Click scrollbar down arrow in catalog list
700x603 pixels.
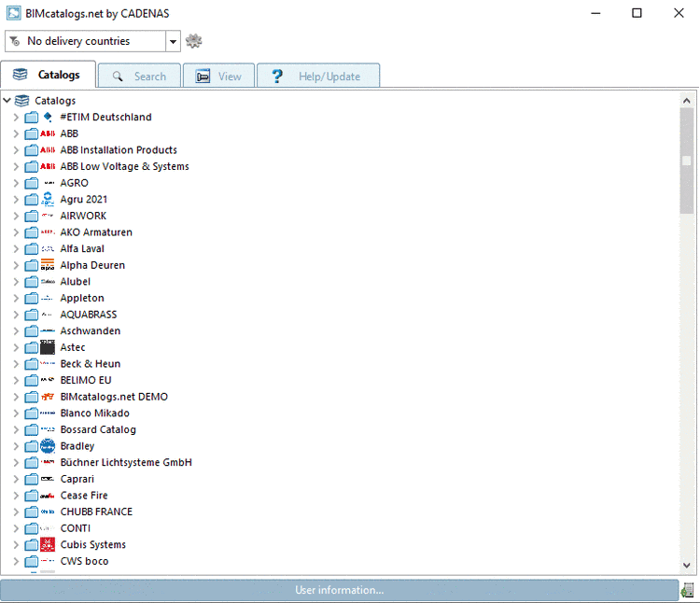687,565
